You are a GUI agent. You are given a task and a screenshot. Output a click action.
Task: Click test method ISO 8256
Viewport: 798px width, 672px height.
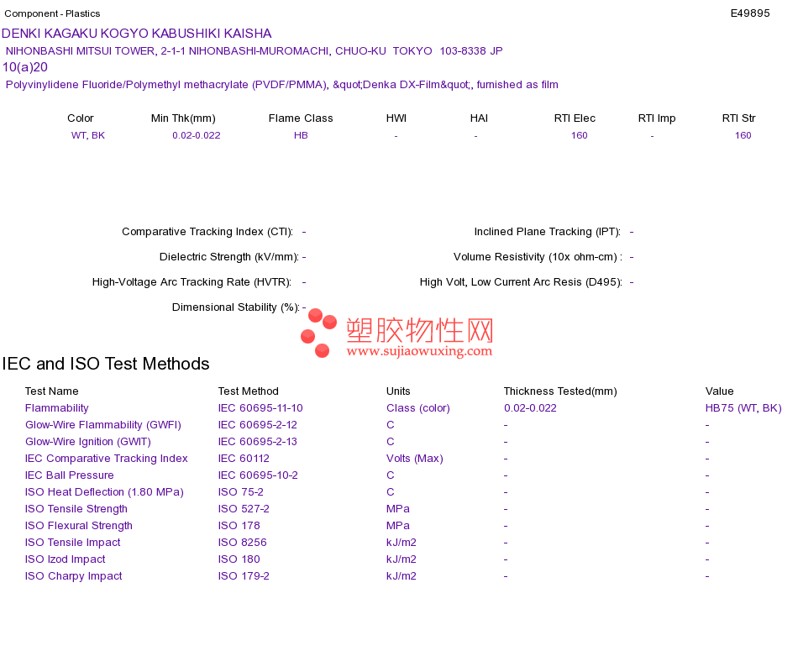click(242, 543)
